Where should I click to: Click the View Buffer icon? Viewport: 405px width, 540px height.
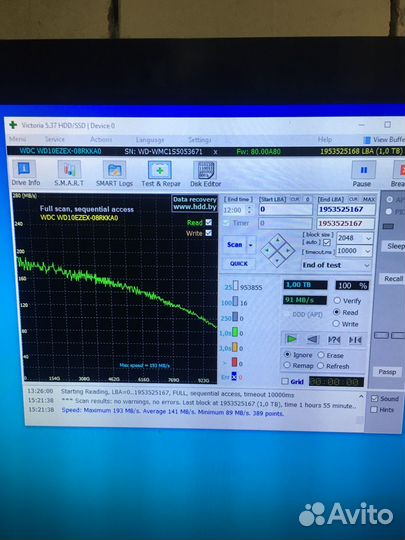point(367,140)
